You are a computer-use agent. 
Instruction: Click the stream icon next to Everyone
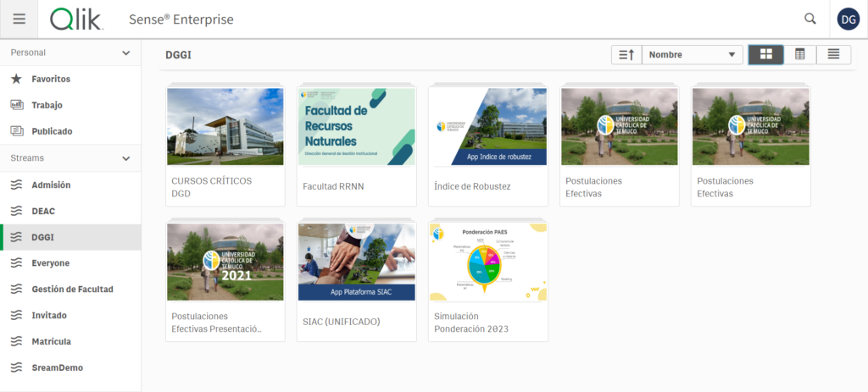pos(17,262)
